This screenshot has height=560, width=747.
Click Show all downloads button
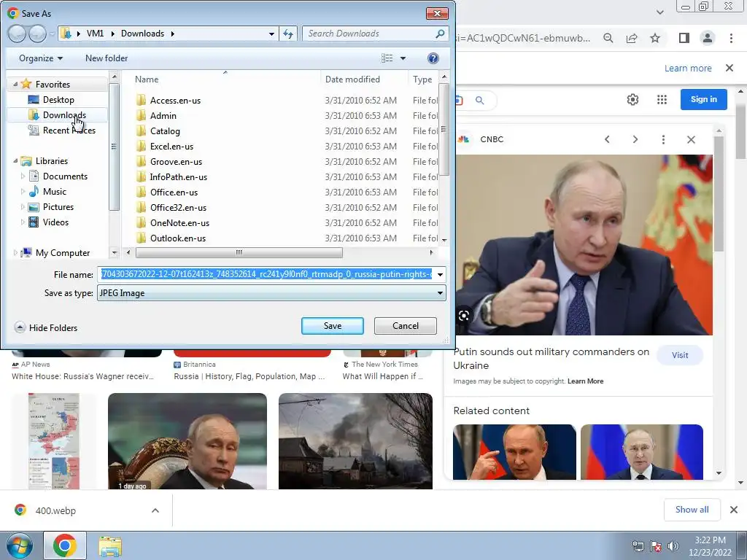click(692, 510)
